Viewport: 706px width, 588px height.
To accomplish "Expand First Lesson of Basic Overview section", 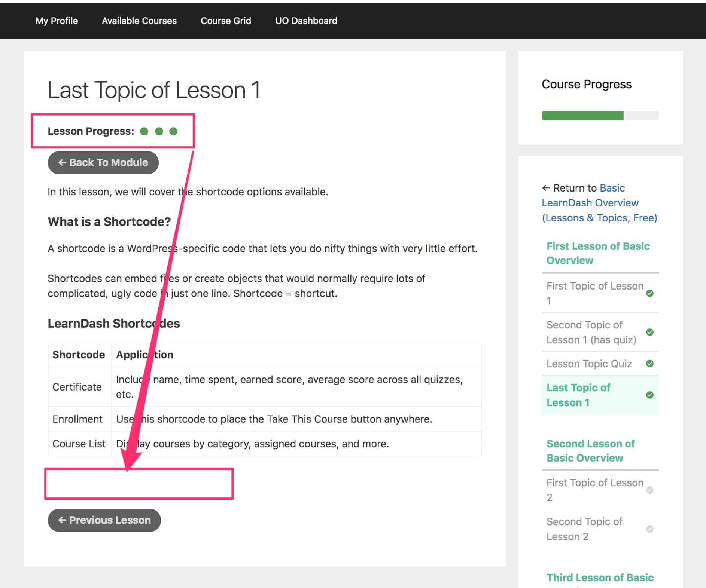I will [598, 253].
